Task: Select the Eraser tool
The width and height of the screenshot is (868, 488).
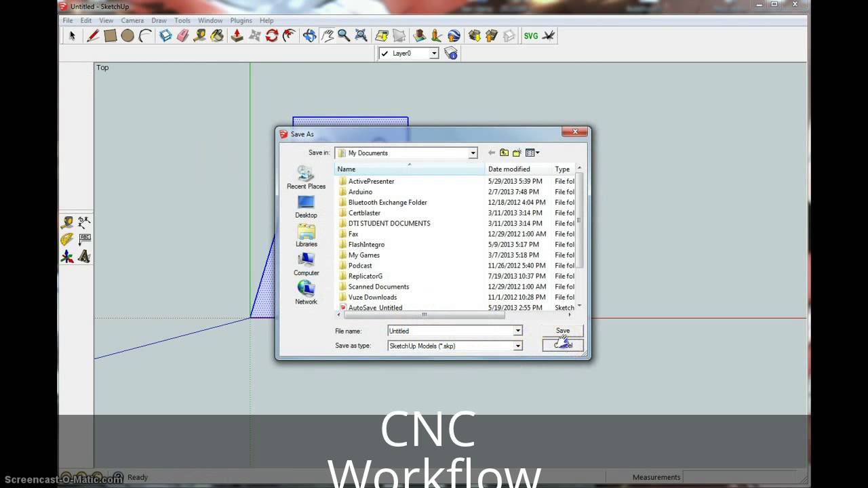Action: [182, 36]
